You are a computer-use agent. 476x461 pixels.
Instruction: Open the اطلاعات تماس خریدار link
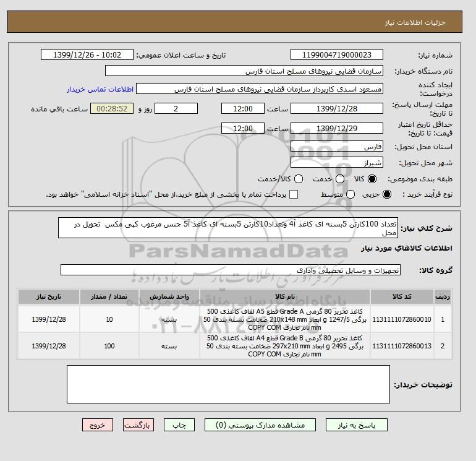pos(100,89)
